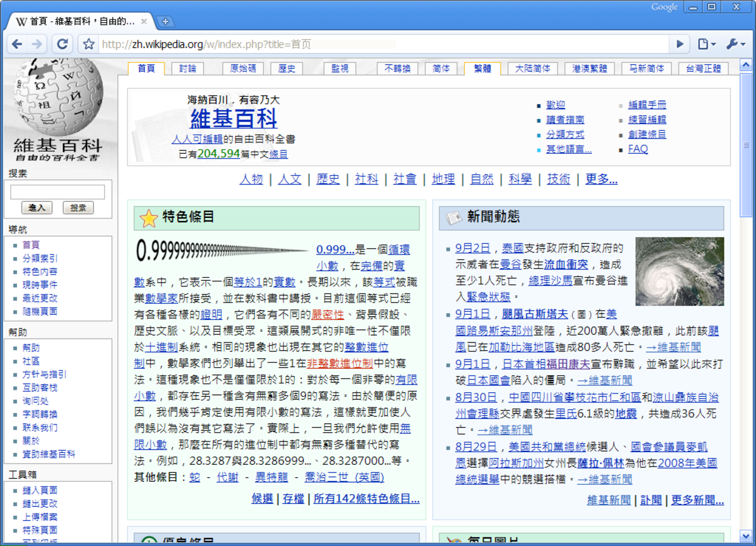Click the Wikipedia search text box
Screen dimensions: 756x546
[58, 192]
